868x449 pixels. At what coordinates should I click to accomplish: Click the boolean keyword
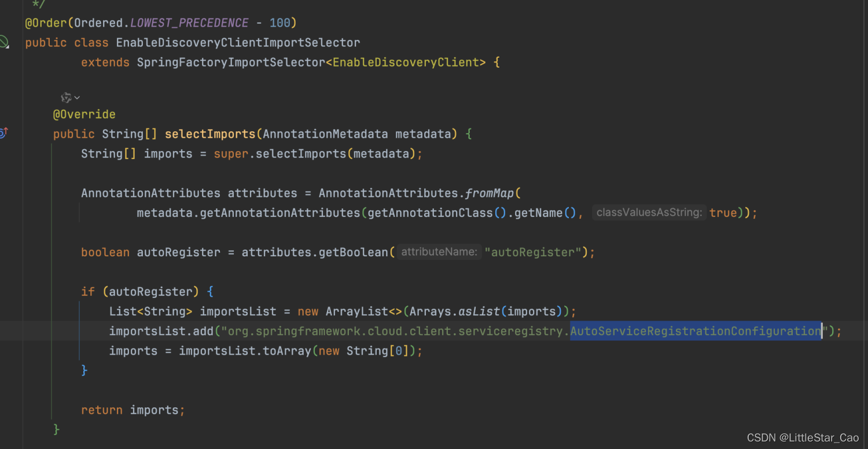(x=105, y=252)
